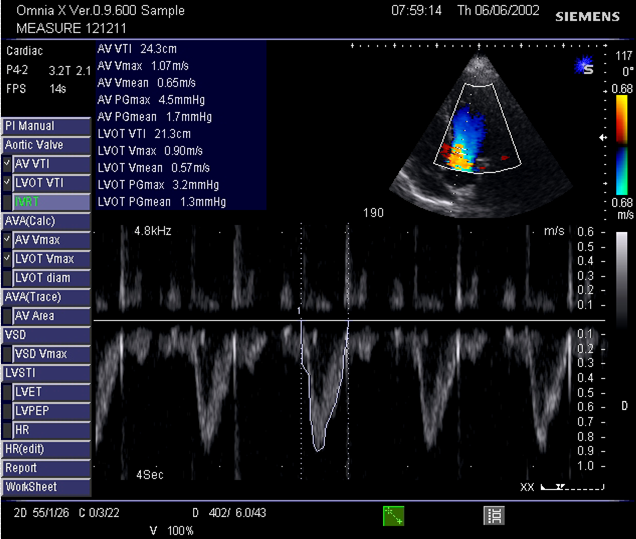Click the grayscale Doppler intensity bar

tap(621, 280)
